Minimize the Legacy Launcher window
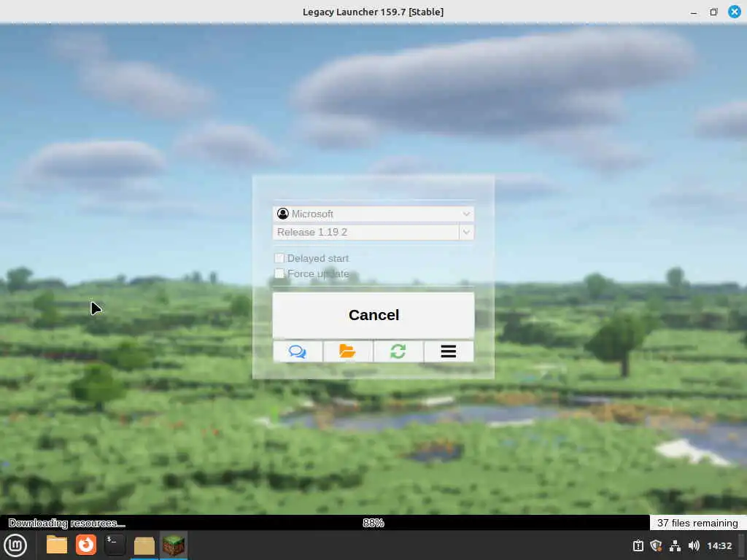This screenshot has height=560, width=747. click(x=694, y=12)
